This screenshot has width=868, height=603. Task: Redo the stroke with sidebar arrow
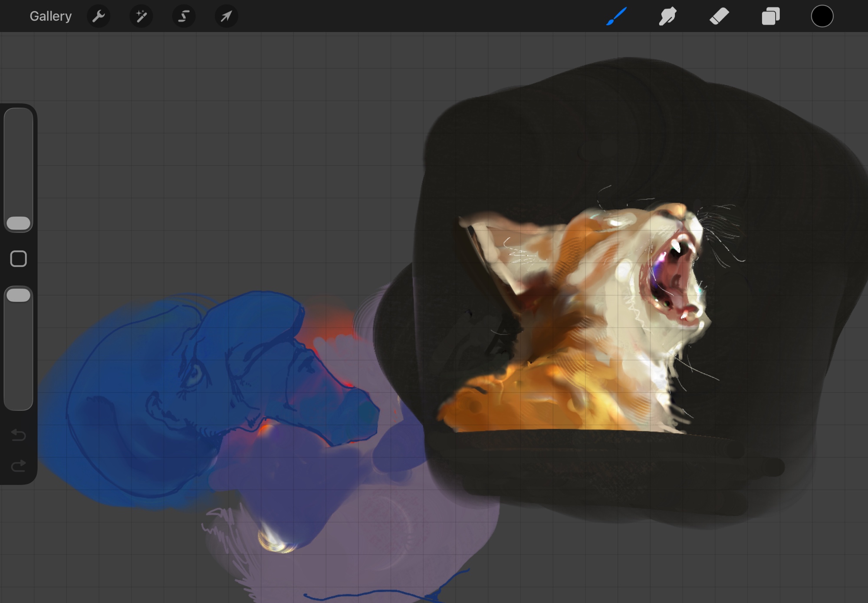click(x=19, y=466)
